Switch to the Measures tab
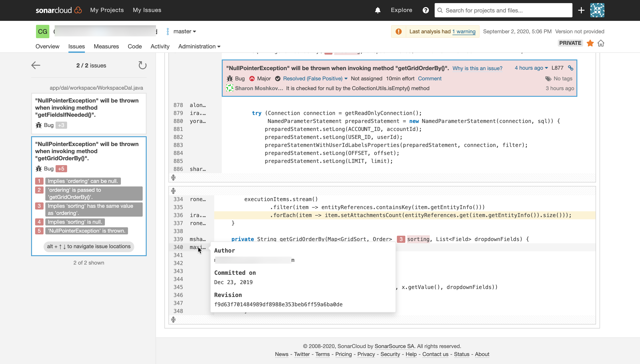Image resolution: width=640 pixels, height=364 pixels. [x=106, y=47]
